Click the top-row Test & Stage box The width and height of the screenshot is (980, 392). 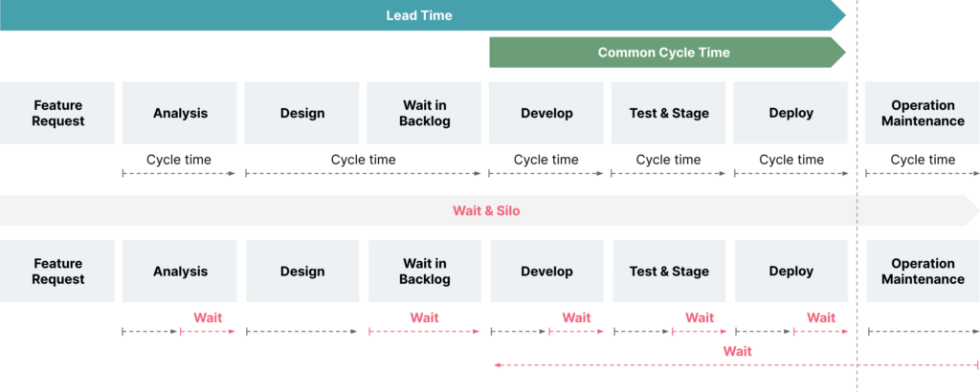pos(669,113)
